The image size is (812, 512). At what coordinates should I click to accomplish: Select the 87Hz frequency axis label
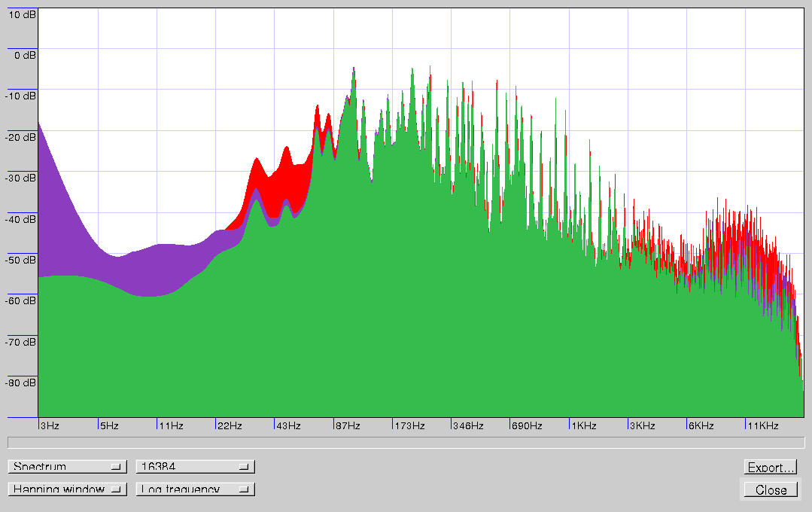348,426
